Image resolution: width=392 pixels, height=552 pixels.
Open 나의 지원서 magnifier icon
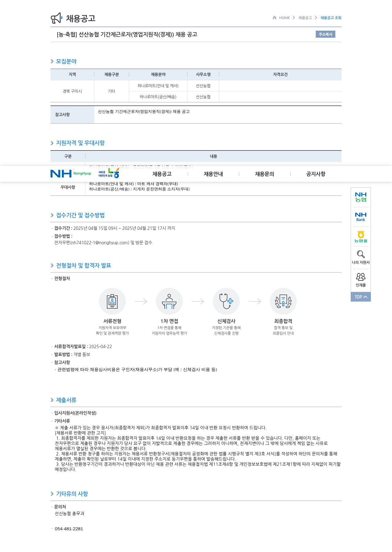[361, 254]
